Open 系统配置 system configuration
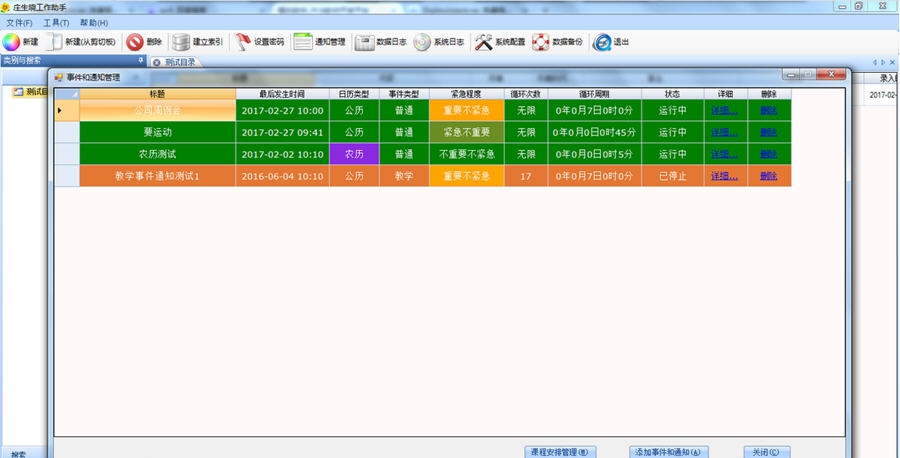 point(484,42)
